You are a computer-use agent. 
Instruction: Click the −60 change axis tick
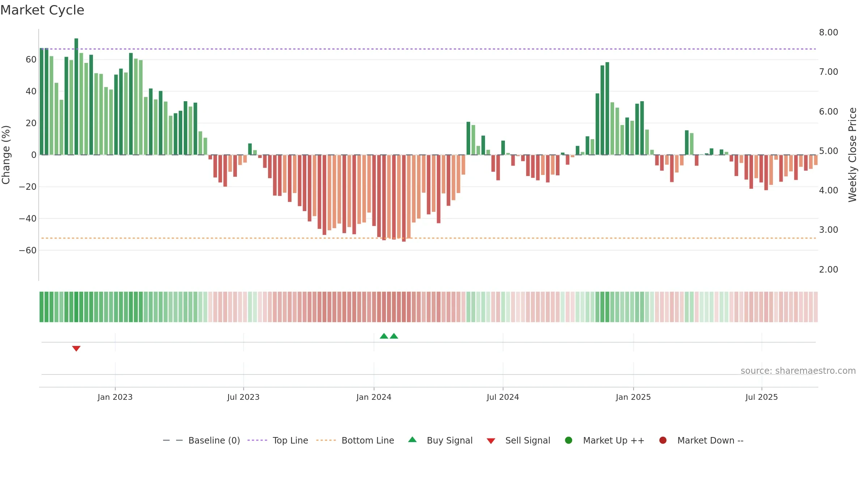[x=28, y=251]
